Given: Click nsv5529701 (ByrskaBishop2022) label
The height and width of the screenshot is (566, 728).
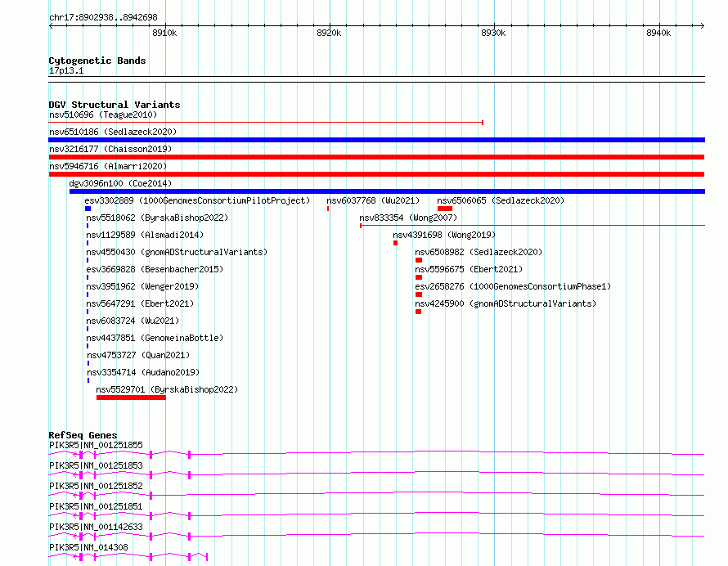Looking at the screenshot, I should [167, 389].
